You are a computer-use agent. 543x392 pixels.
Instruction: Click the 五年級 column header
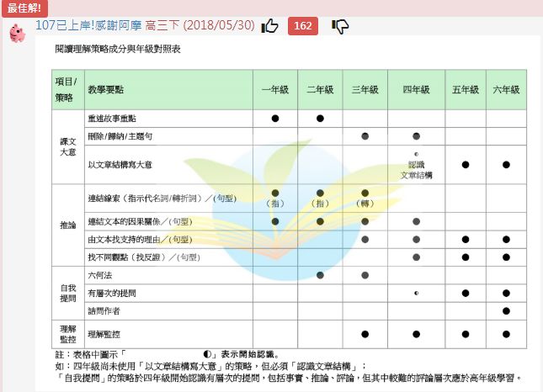pos(466,90)
